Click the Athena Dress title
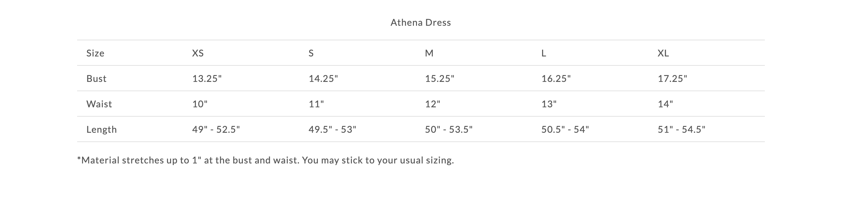 [x=420, y=23]
